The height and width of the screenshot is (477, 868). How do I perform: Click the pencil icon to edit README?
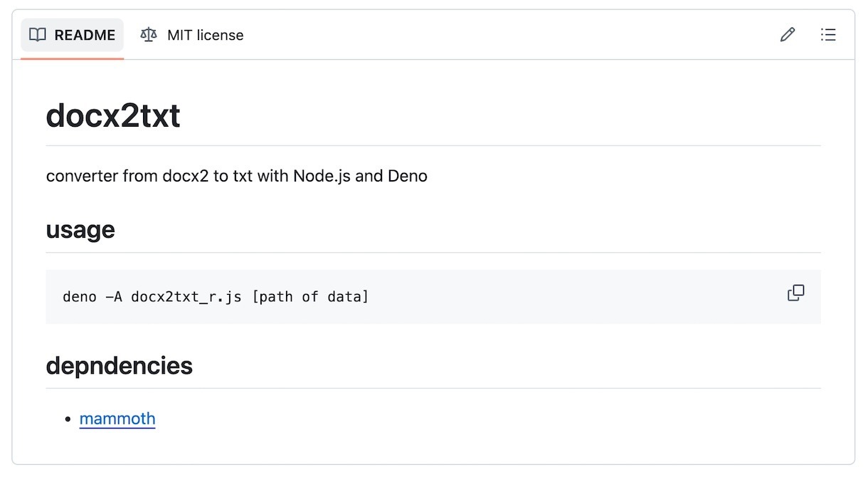787,35
